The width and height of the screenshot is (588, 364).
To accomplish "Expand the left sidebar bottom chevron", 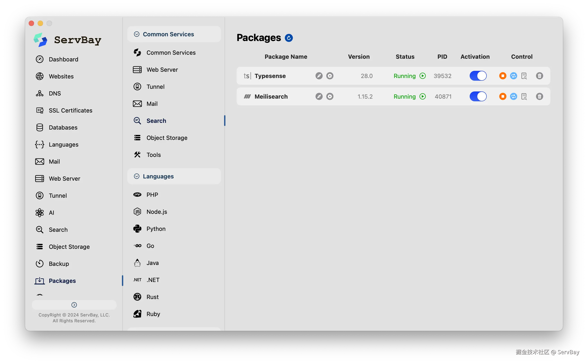I will 74,305.
